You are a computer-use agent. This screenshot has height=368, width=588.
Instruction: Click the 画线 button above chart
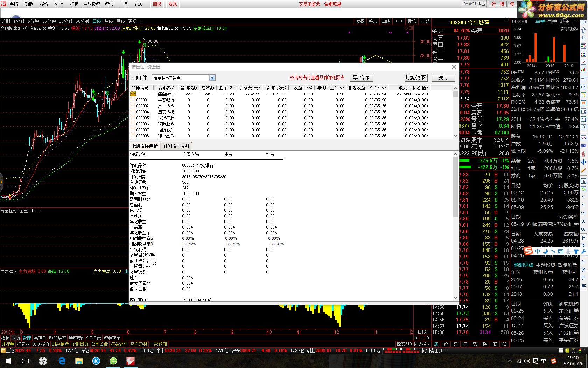click(x=386, y=21)
